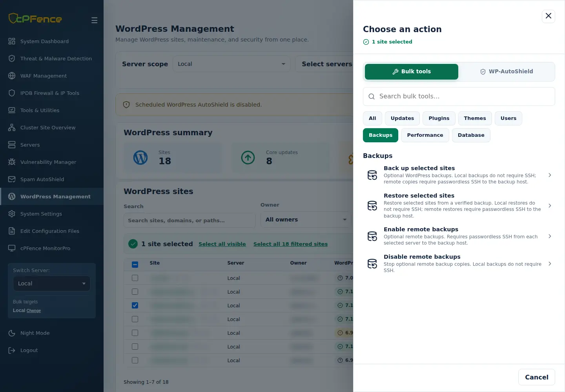Expand Enable remote backups chevron

click(550, 236)
